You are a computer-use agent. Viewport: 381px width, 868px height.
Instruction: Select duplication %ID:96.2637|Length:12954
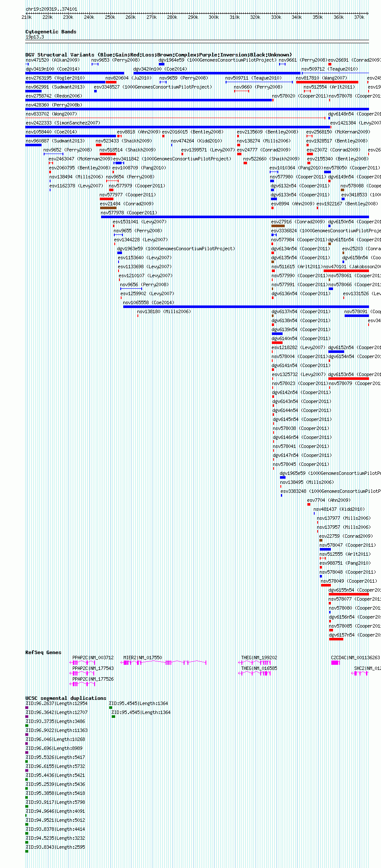57,703
